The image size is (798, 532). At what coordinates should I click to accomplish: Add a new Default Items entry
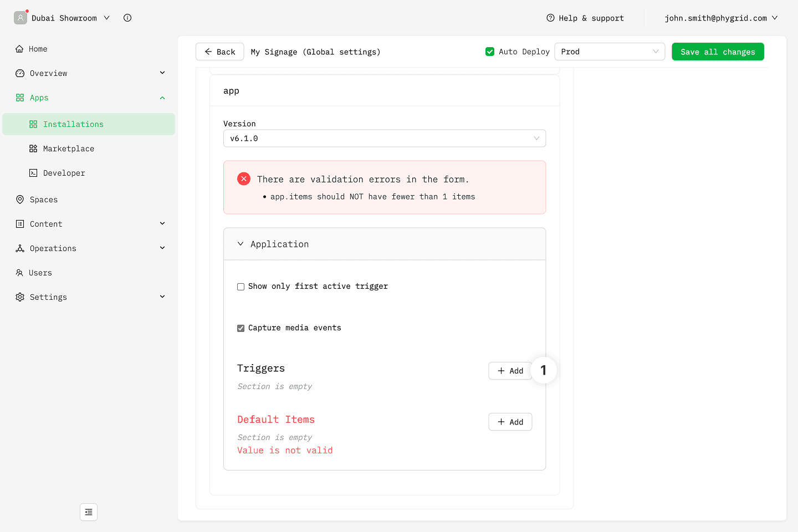tap(510, 422)
